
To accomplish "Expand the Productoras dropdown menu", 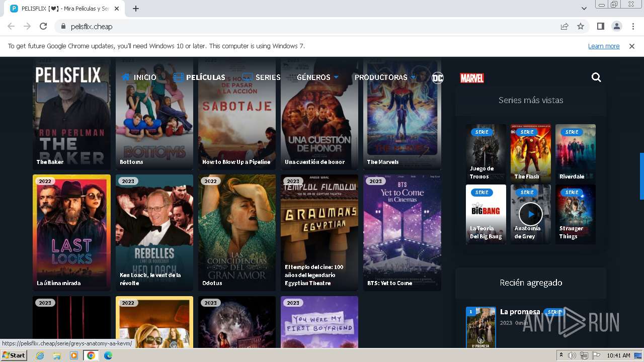I will click(x=385, y=77).
